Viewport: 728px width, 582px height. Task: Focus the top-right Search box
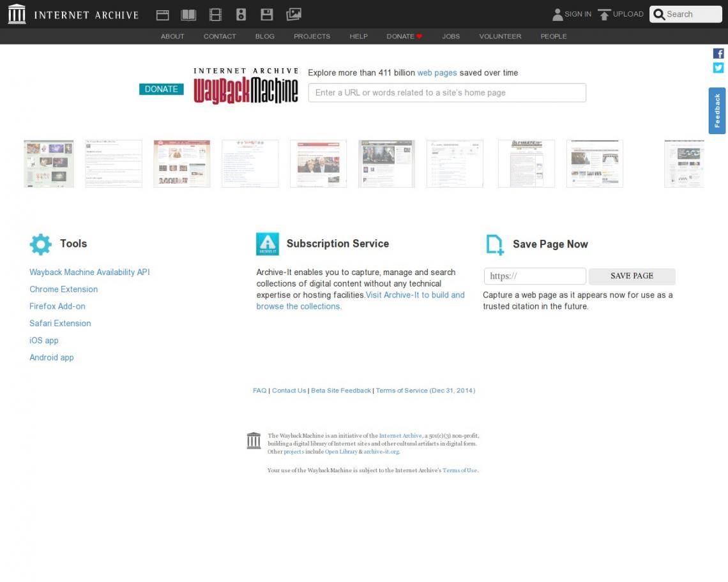click(x=686, y=15)
